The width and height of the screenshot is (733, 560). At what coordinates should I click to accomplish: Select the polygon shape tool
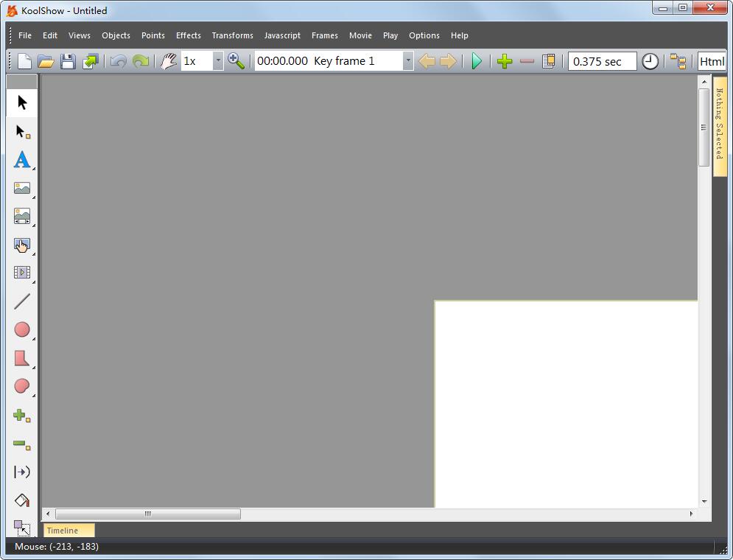click(22, 358)
